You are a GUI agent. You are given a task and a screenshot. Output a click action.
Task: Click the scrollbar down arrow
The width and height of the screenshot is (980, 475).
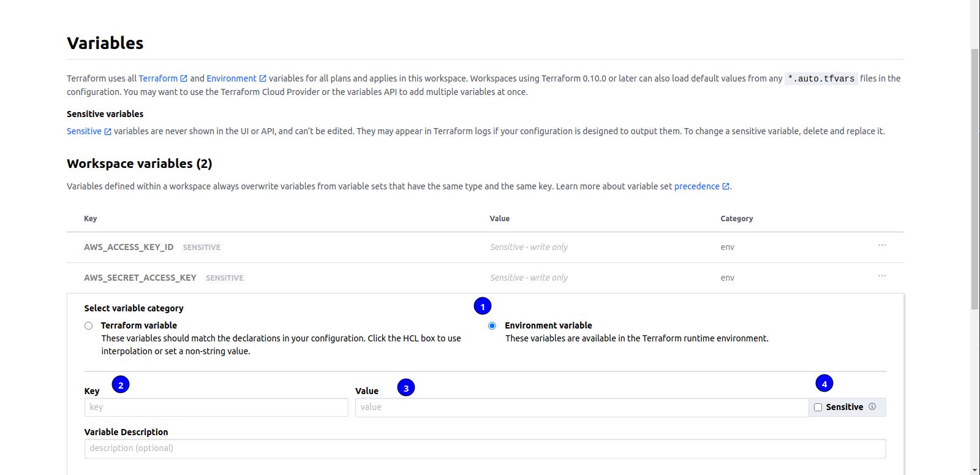(x=975, y=470)
